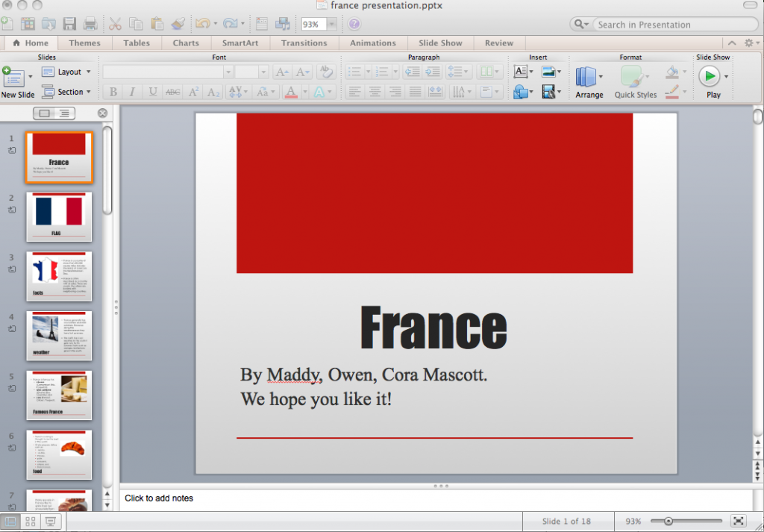Click the Redo arrow
This screenshot has height=532, width=764.
point(230,23)
